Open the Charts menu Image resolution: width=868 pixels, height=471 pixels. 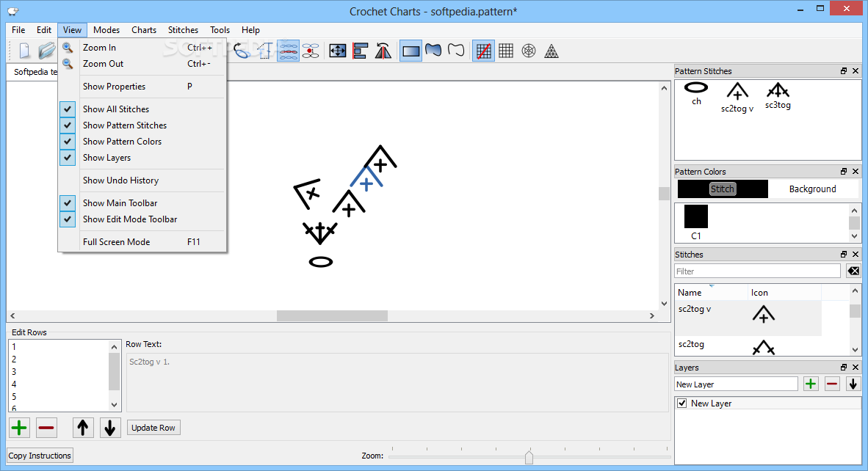144,30
